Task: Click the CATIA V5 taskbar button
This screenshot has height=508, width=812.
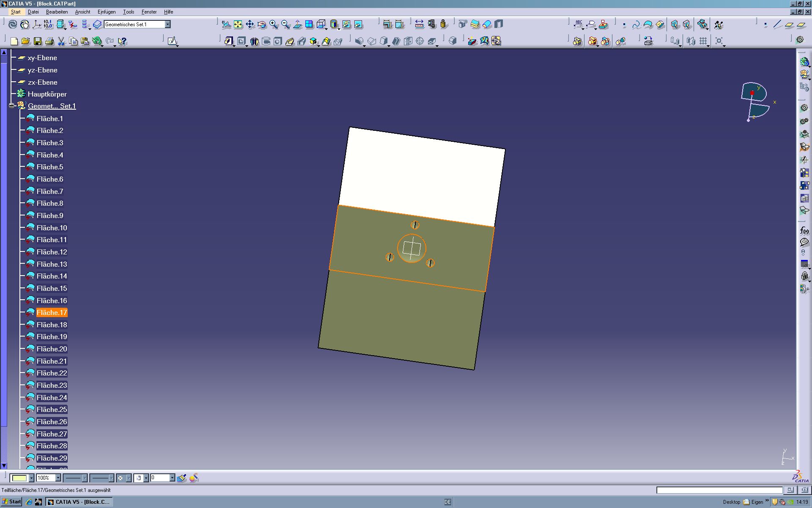Action: (79, 502)
